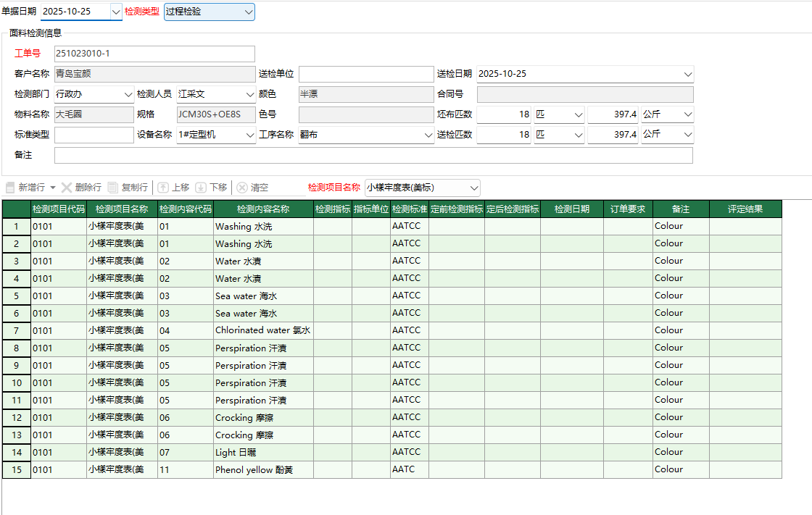The width and height of the screenshot is (812, 515).
Task: Select the grid cell containing Washing 水洗
Action: pyautogui.click(x=263, y=226)
